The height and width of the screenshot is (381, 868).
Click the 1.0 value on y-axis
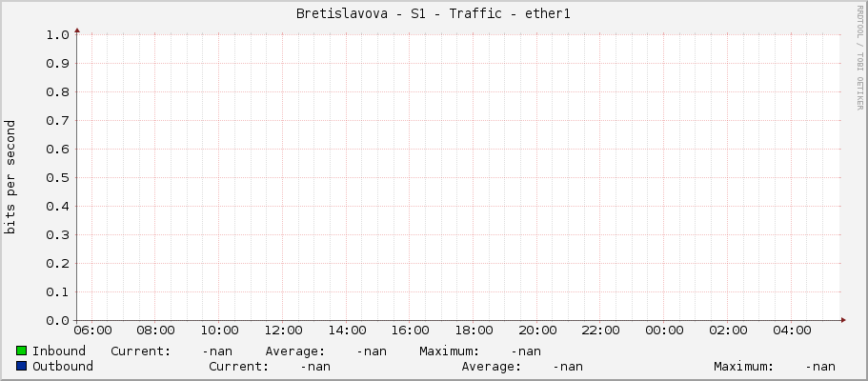(57, 35)
